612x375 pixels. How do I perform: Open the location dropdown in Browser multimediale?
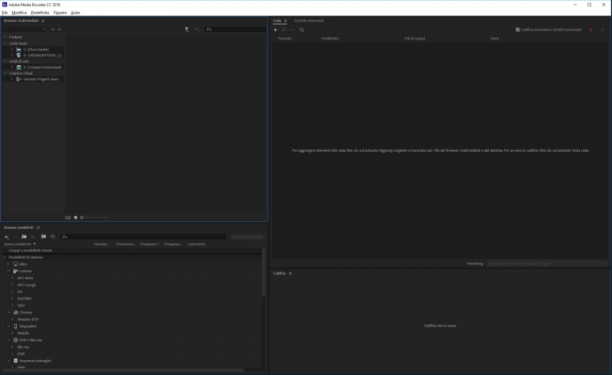(24, 29)
